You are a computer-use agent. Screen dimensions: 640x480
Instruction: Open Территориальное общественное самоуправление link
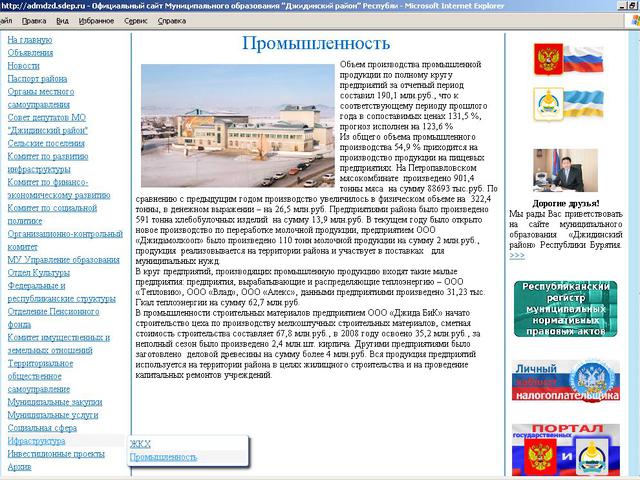tap(40, 376)
